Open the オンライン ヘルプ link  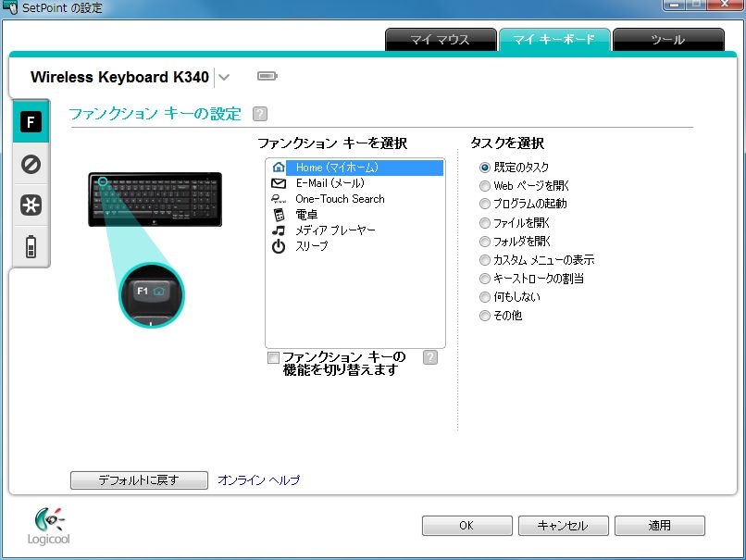point(259,480)
